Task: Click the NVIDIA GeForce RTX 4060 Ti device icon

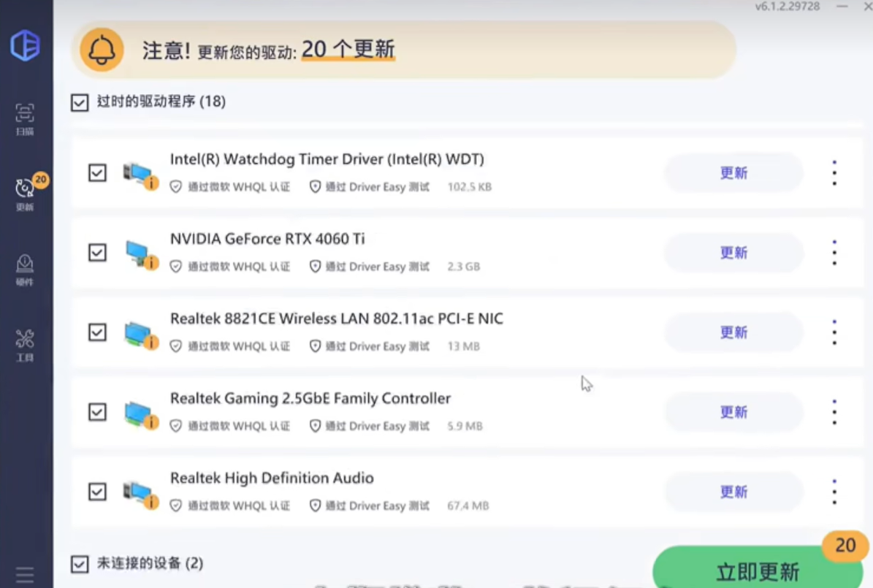Action: (140, 254)
